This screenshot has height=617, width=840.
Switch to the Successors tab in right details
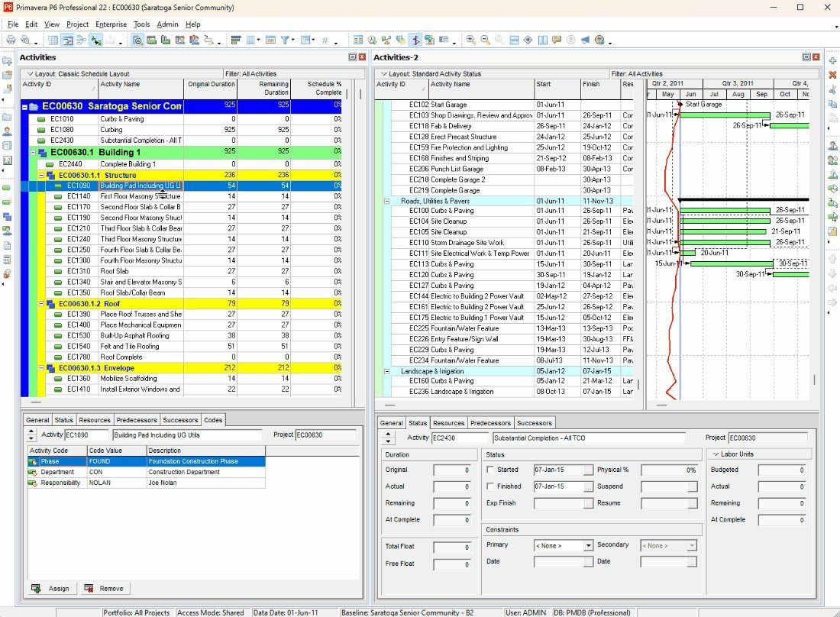coord(534,422)
